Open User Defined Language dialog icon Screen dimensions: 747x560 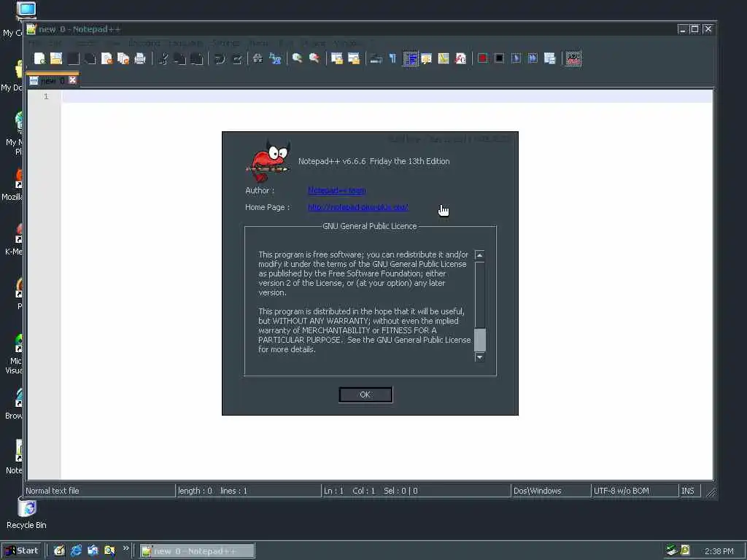tap(426, 58)
